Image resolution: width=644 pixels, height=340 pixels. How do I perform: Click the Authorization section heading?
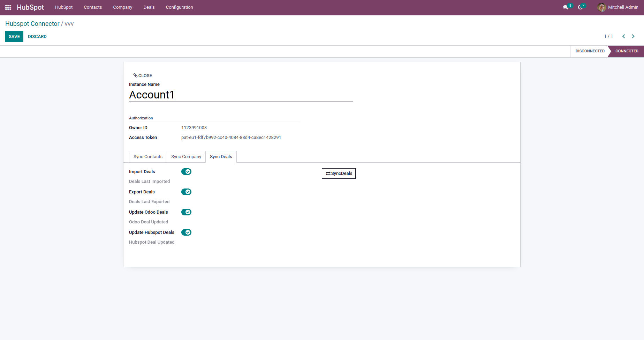pos(141,118)
